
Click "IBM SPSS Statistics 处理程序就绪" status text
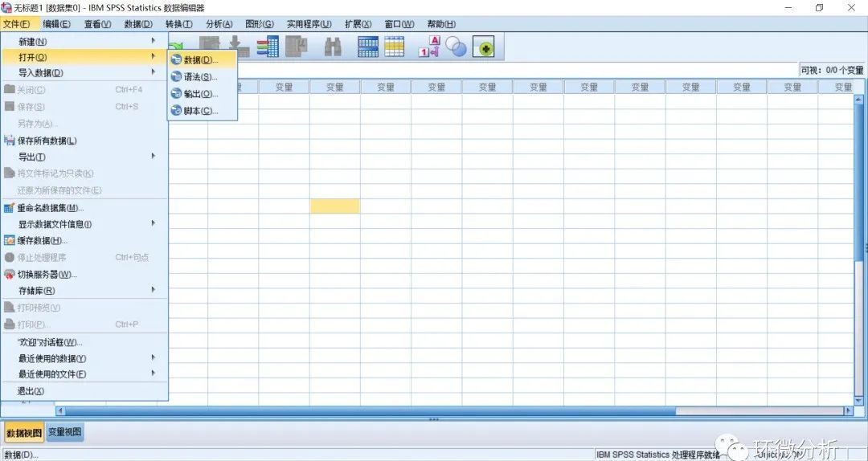point(657,455)
